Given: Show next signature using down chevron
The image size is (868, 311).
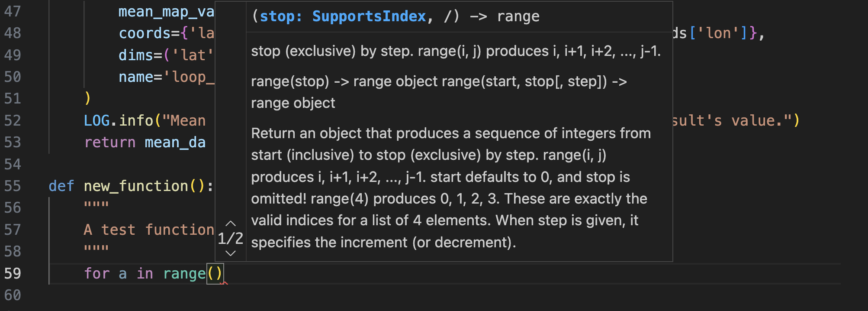Looking at the screenshot, I should [231, 253].
